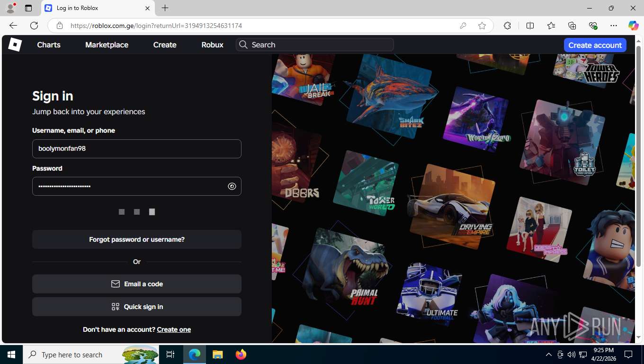Open the Dress to Impress thumbnail
Screen dimensions: 644x364
[539, 230]
